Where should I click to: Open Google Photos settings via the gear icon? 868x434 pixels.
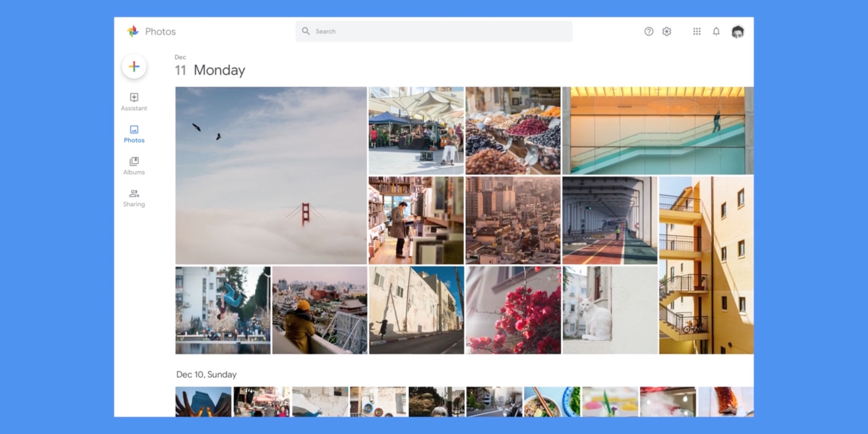pyautogui.click(x=667, y=31)
